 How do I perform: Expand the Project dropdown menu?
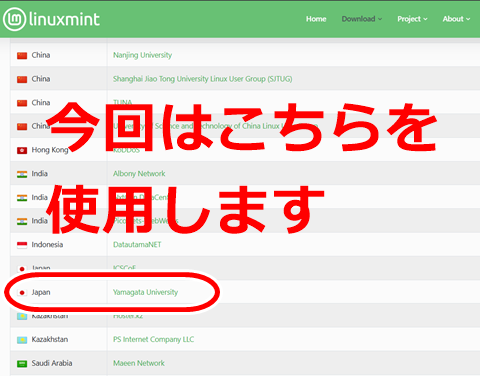pyautogui.click(x=412, y=19)
